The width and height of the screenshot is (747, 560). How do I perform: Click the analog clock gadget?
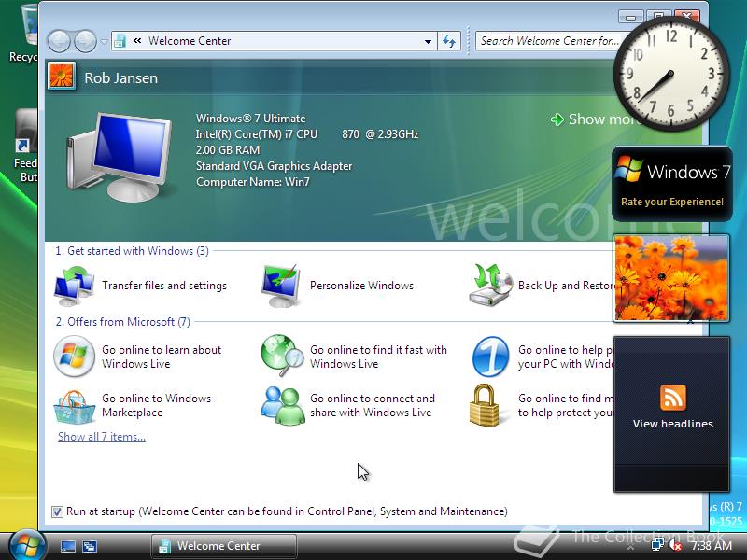pos(671,75)
